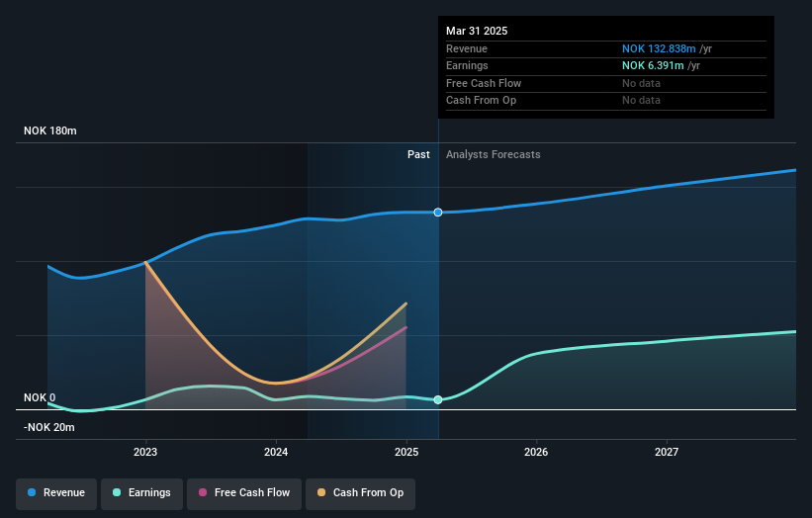Select the earnings data point at Mar 2025
The width and height of the screenshot is (812, 518).
tap(438, 399)
